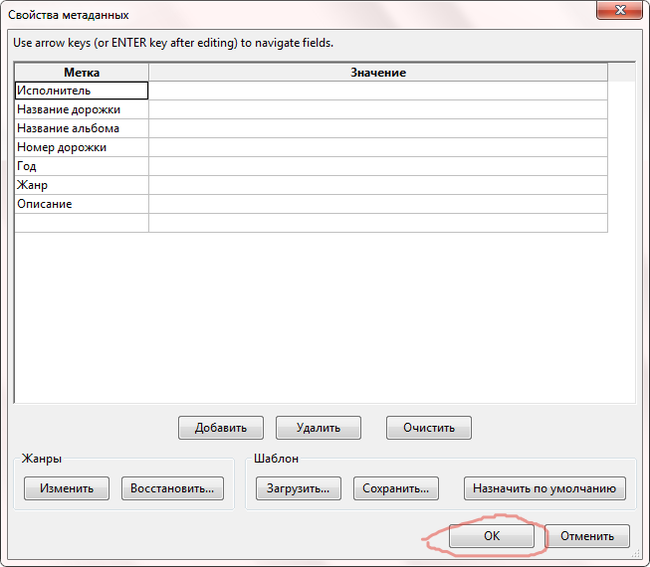Image resolution: width=650 pixels, height=567 pixels.
Task: Load a template with Загрузить... button
Action: [x=298, y=488]
